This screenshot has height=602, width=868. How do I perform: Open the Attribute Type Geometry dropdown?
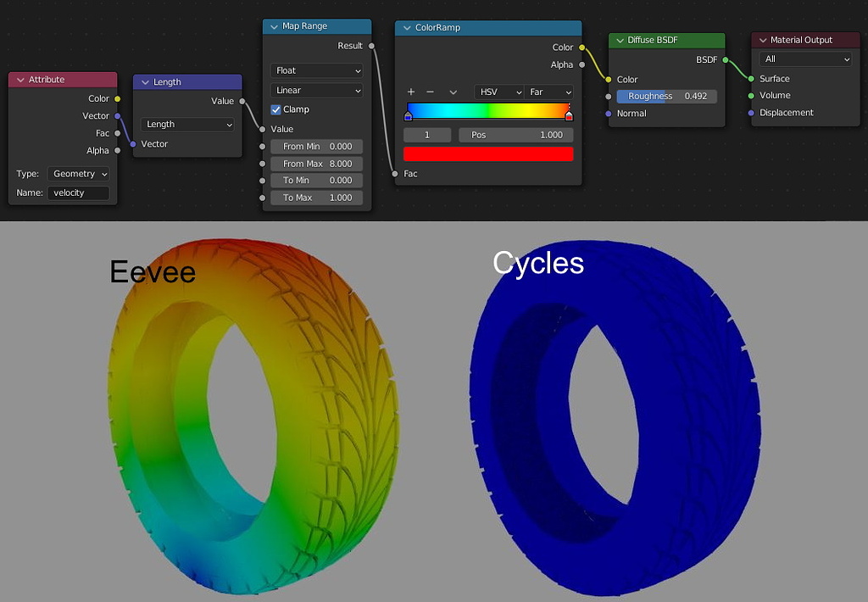pos(78,174)
